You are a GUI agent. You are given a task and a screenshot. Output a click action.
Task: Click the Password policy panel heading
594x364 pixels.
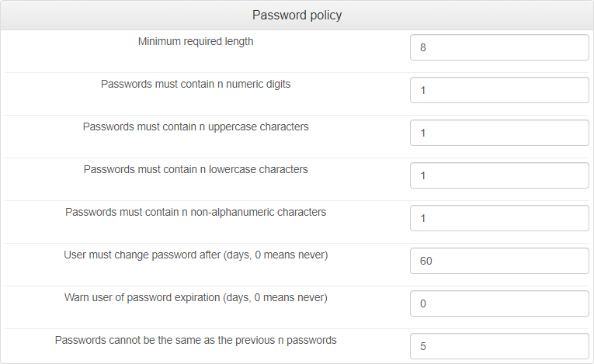click(x=297, y=16)
